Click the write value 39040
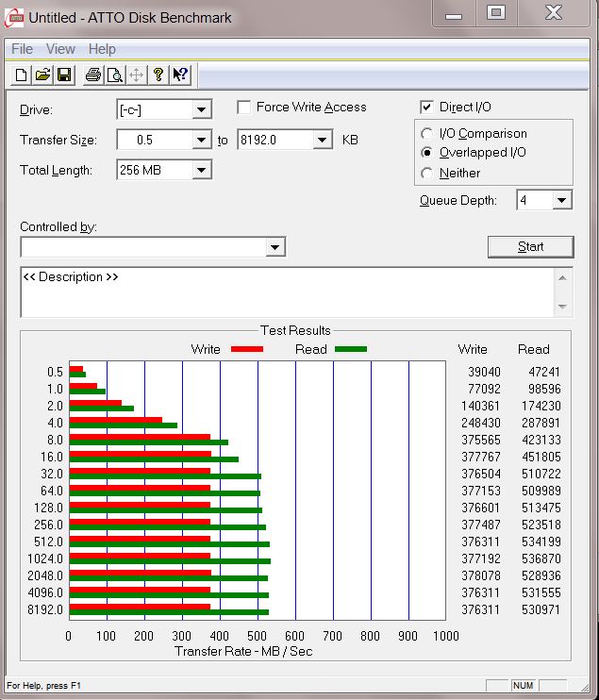Viewport: 599px width, 700px height. tap(484, 372)
